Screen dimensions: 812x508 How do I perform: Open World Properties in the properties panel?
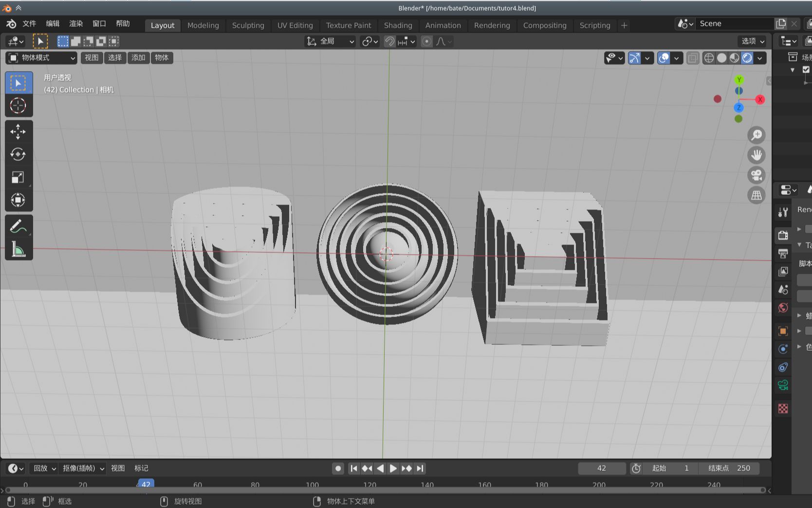pos(783,308)
